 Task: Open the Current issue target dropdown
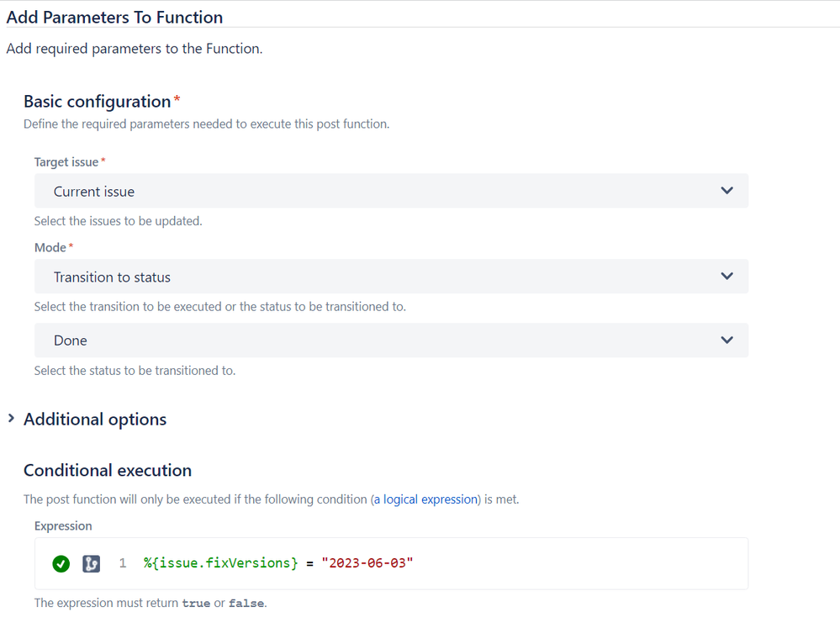click(378, 192)
